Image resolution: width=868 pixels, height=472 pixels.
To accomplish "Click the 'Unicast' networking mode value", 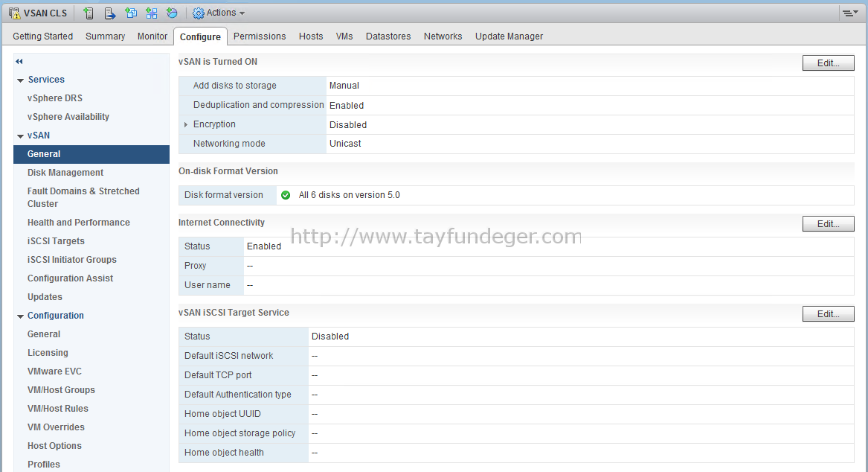I will [x=345, y=144].
